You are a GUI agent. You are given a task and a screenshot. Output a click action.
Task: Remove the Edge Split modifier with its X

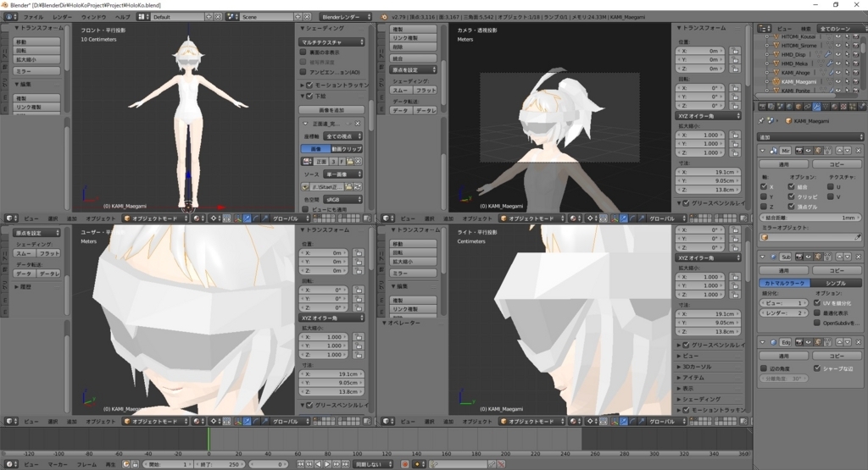click(x=859, y=342)
